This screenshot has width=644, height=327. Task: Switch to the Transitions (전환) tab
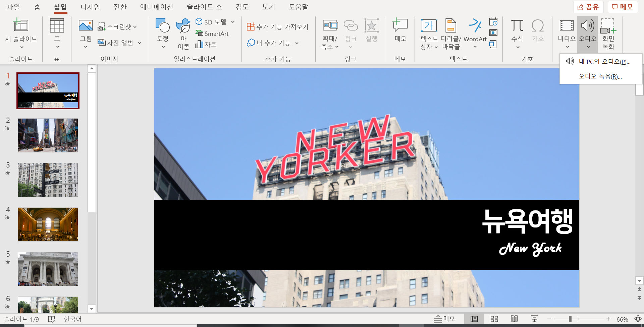pos(120,7)
